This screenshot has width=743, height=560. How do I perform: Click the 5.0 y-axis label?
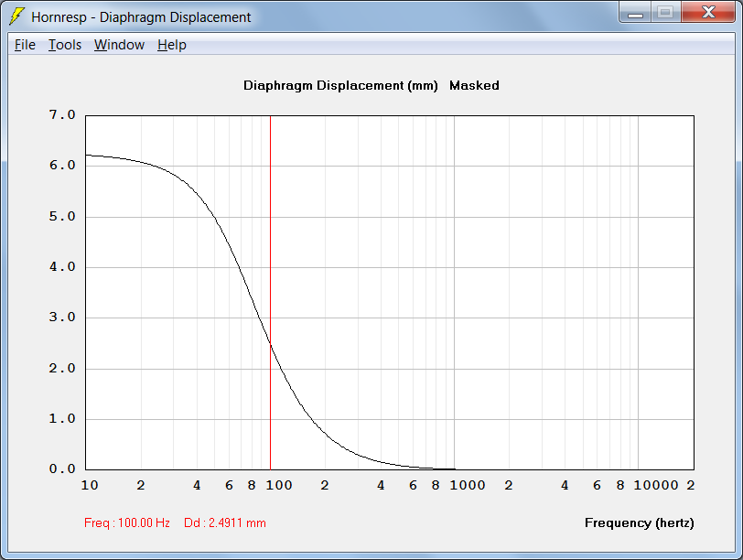[x=62, y=217]
